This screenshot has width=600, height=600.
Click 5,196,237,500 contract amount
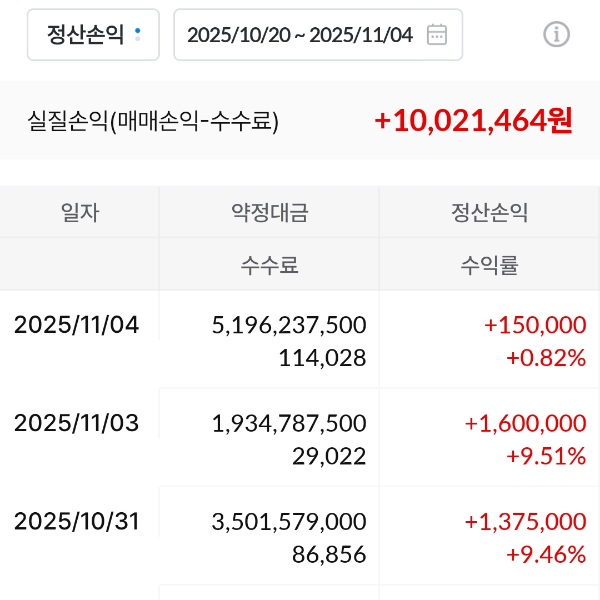pos(289,325)
